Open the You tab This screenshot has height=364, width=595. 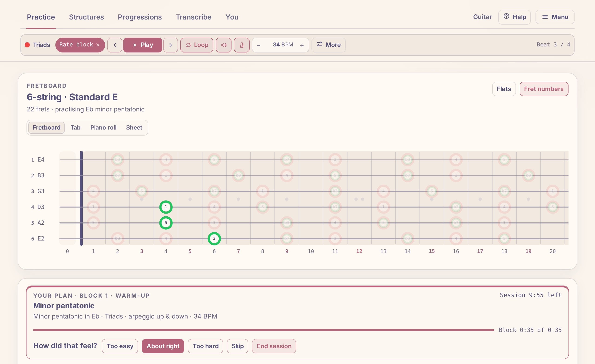[232, 17]
